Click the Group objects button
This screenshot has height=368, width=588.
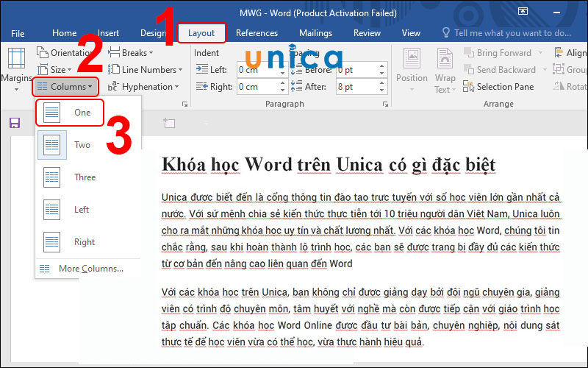[x=570, y=70]
